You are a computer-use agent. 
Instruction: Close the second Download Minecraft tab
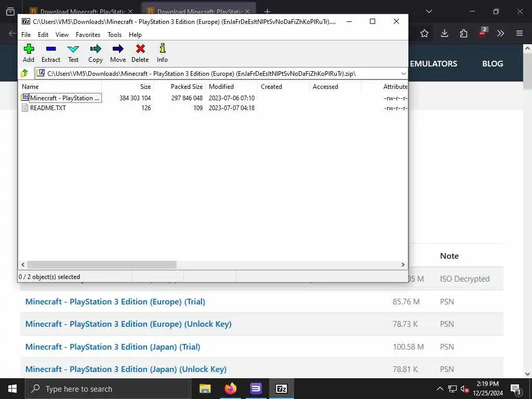pyautogui.click(x=247, y=11)
